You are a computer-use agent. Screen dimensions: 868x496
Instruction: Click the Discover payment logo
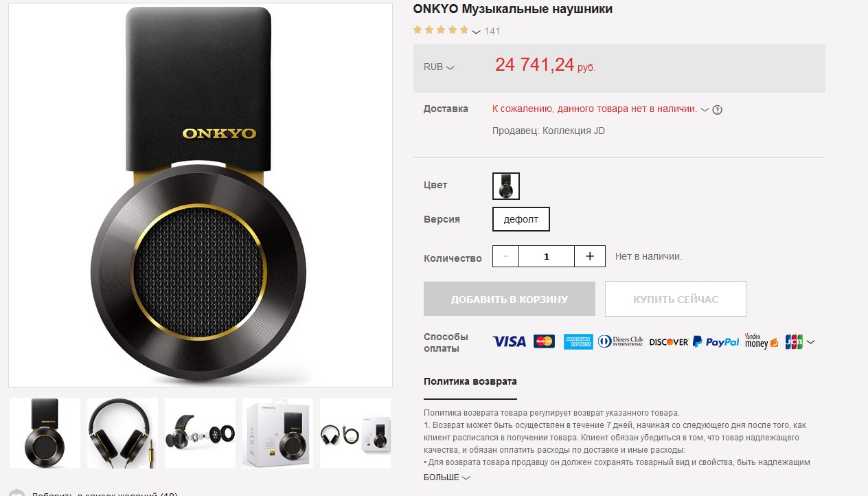668,341
